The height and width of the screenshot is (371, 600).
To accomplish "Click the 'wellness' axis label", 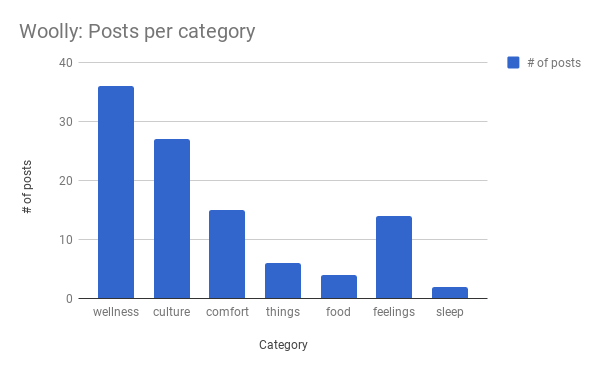I will 116,312.
